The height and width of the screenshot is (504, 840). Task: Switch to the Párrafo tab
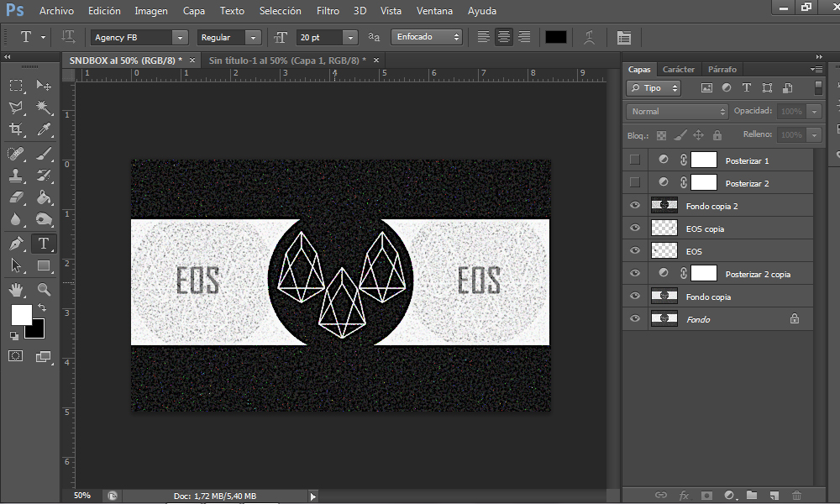coord(722,69)
